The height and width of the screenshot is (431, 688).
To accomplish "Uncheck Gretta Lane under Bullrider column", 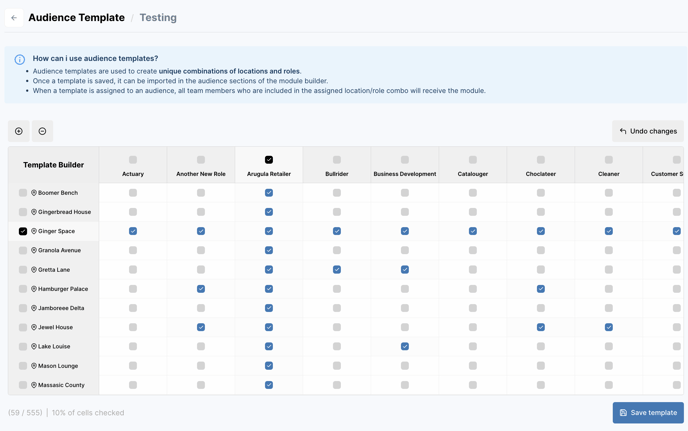I will point(337,270).
